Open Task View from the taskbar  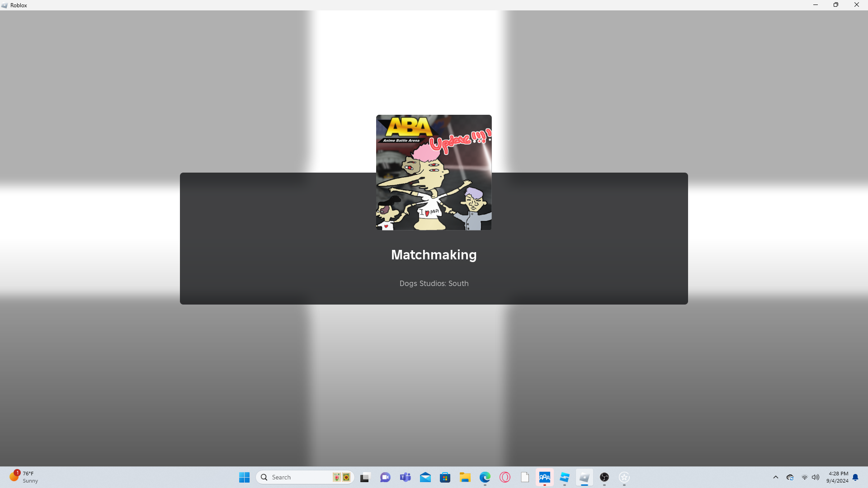365,477
